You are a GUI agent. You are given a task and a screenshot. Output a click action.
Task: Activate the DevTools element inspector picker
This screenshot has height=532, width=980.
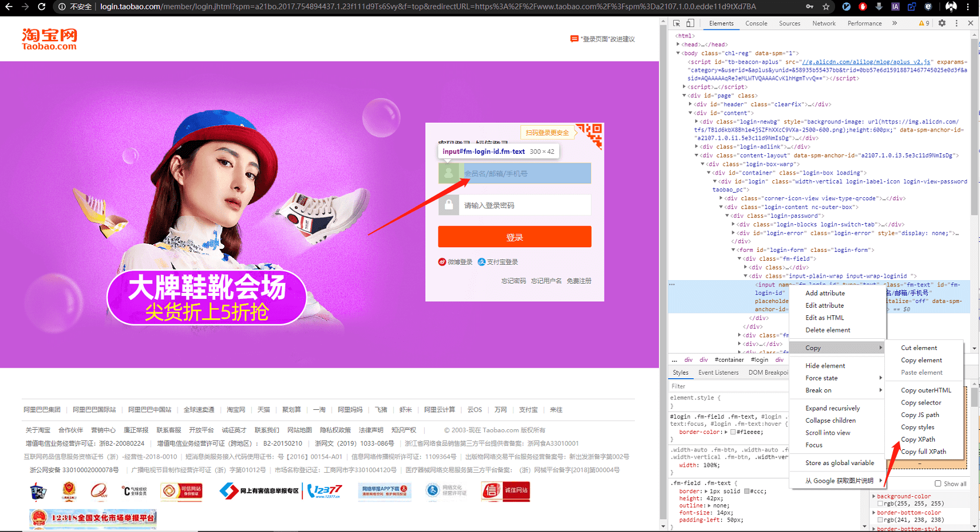coord(677,23)
